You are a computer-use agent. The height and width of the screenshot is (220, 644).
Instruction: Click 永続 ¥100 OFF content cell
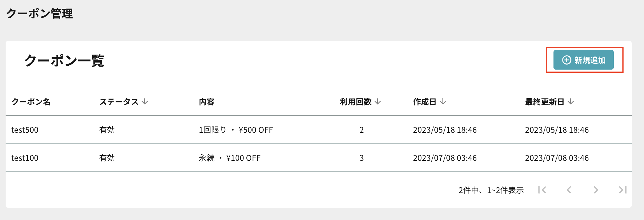click(230, 158)
